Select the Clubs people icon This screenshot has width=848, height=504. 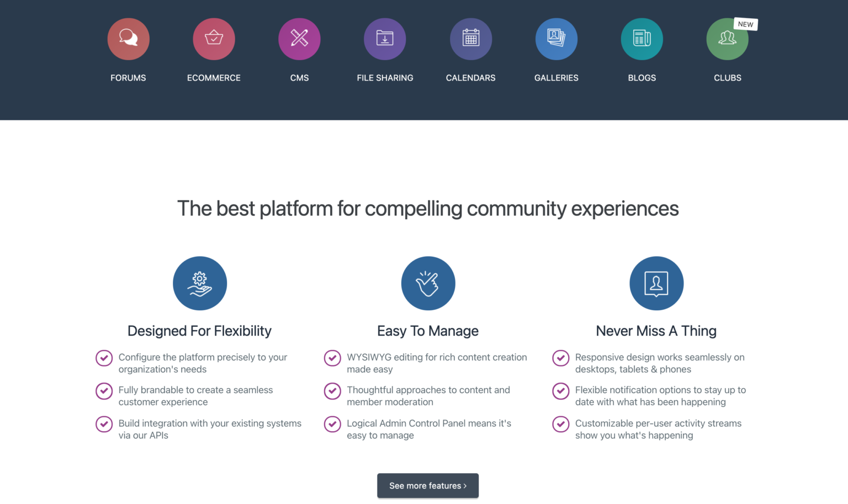point(727,39)
